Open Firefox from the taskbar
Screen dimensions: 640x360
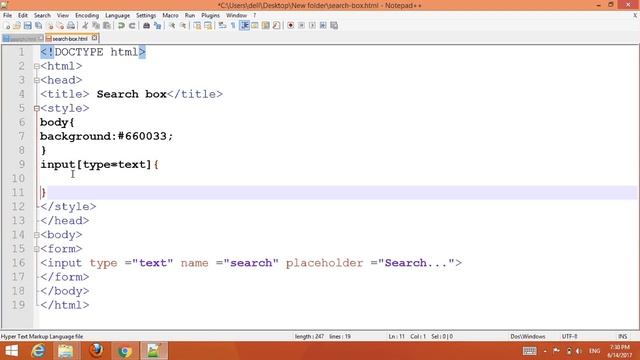(96, 351)
